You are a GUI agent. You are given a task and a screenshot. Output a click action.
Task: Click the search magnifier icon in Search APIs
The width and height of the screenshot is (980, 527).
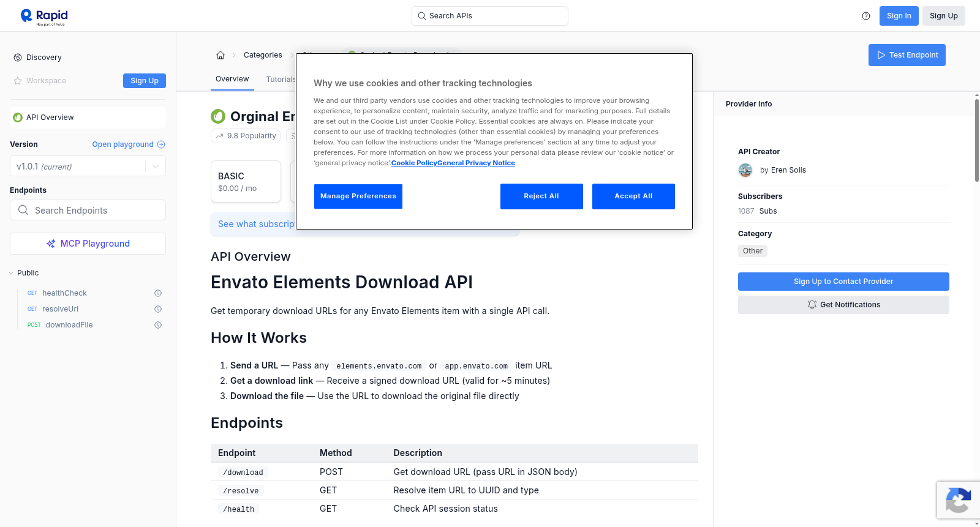click(422, 16)
